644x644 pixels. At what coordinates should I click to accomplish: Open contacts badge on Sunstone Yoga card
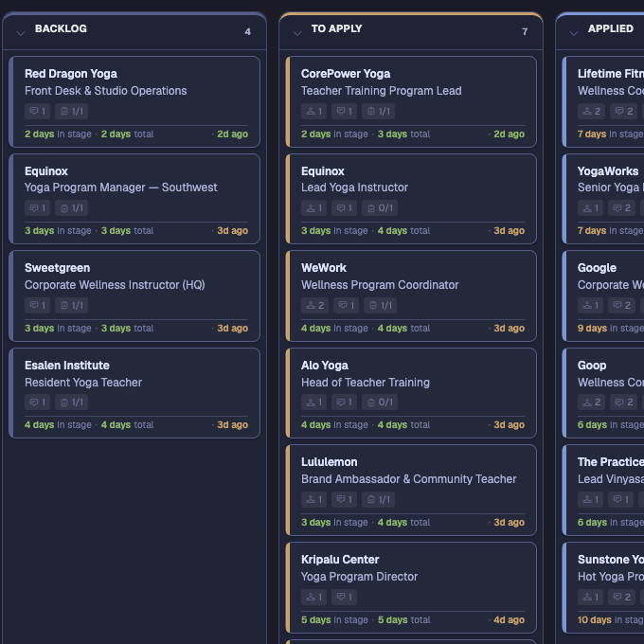[x=591, y=597]
